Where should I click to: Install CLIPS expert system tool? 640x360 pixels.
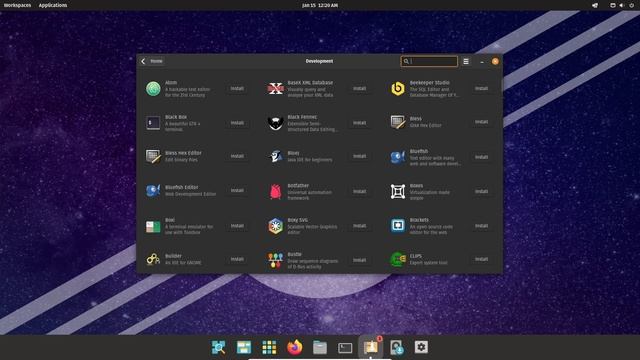[482, 259]
